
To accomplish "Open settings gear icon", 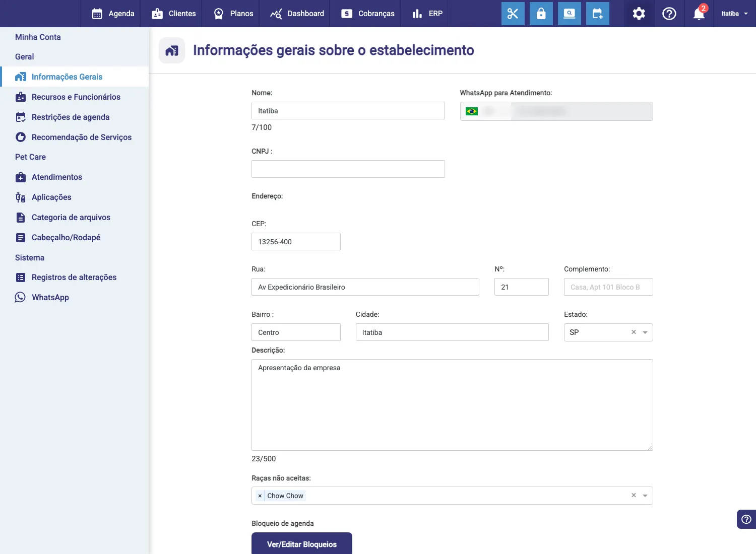I will point(639,14).
